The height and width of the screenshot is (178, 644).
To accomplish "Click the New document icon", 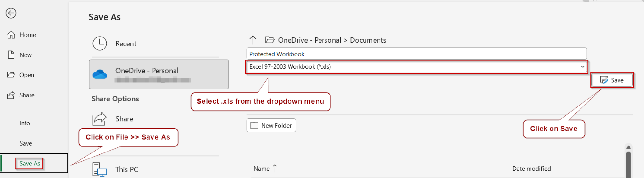I will (11, 55).
